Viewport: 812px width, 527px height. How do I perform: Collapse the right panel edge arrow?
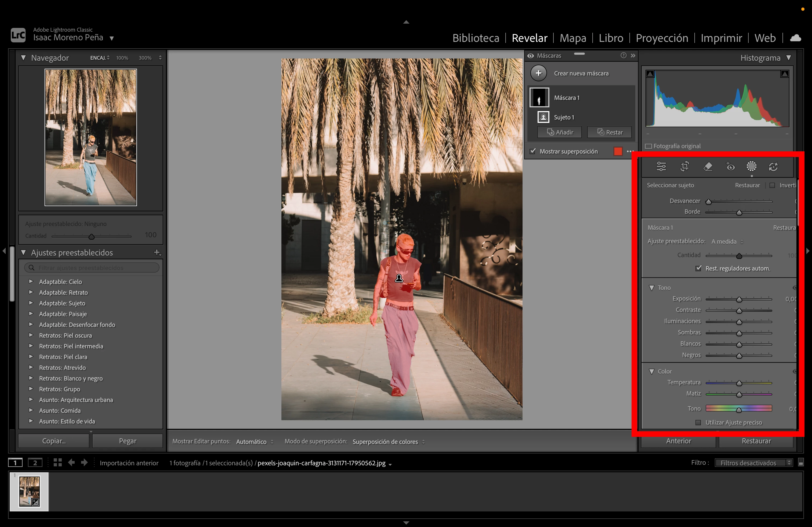(x=807, y=251)
